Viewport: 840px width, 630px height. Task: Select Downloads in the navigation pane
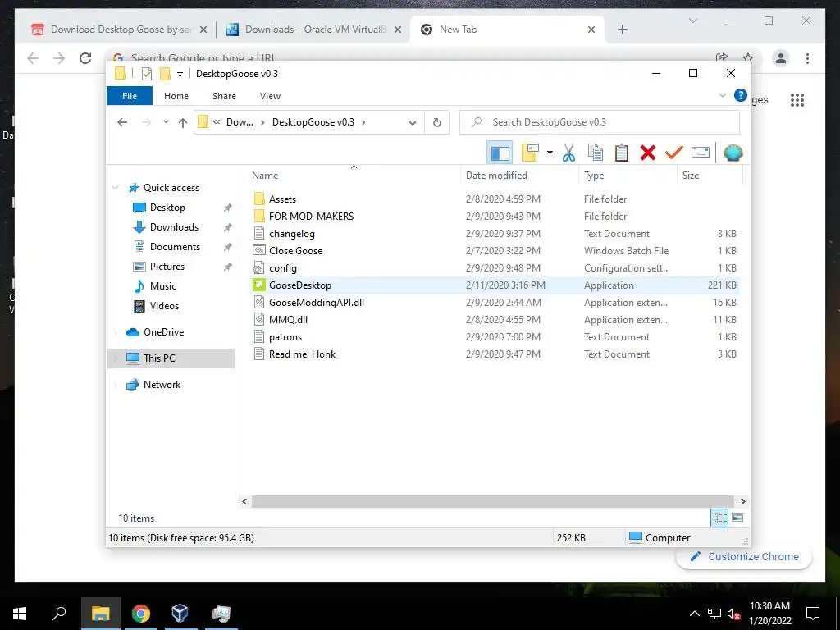pyautogui.click(x=174, y=227)
